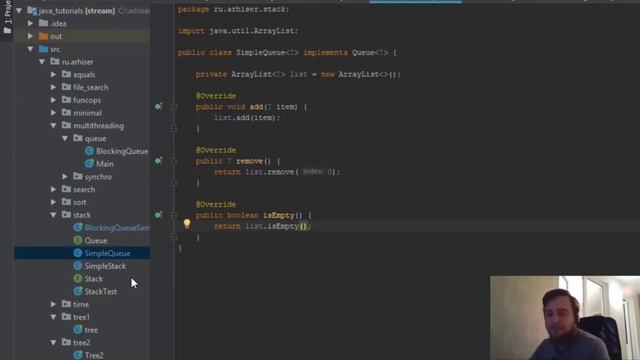
Task: Click the implements gutter icon beside remove()
Action: (159, 161)
